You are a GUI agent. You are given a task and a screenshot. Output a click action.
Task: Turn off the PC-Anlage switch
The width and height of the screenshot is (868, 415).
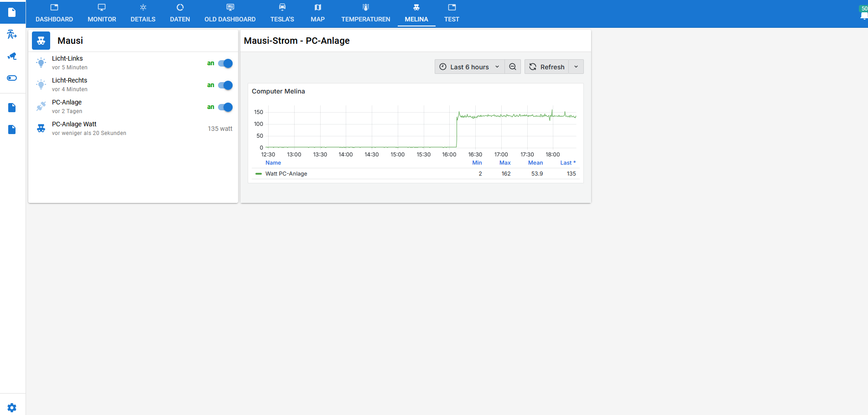tap(225, 107)
